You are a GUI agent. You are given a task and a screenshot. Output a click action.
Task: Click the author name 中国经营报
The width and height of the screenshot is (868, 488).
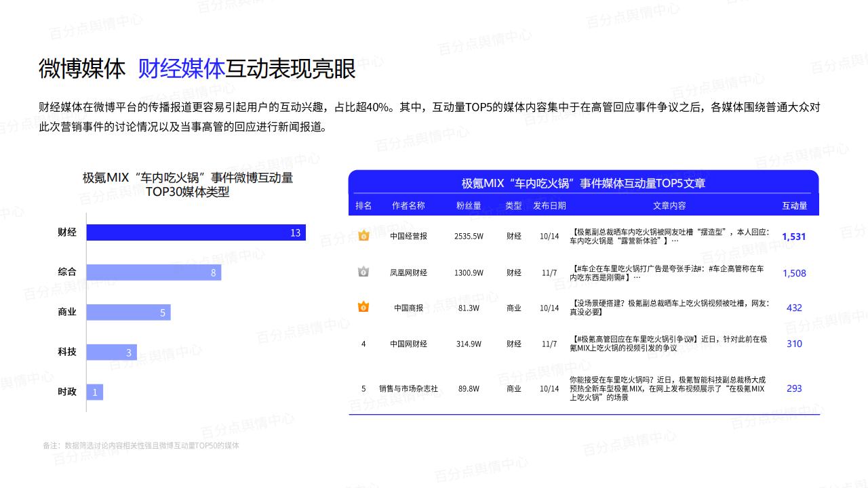click(x=408, y=236)
